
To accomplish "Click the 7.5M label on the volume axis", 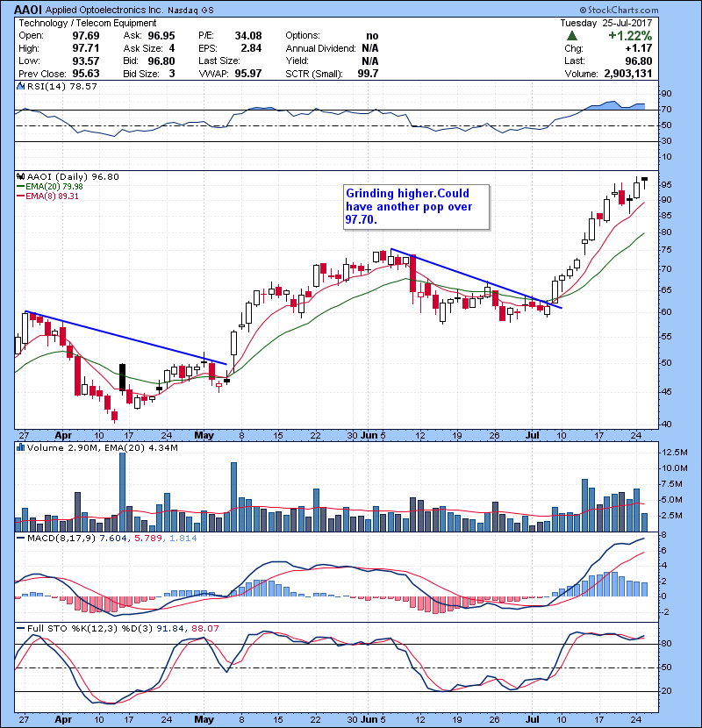I will pos(672,484).
